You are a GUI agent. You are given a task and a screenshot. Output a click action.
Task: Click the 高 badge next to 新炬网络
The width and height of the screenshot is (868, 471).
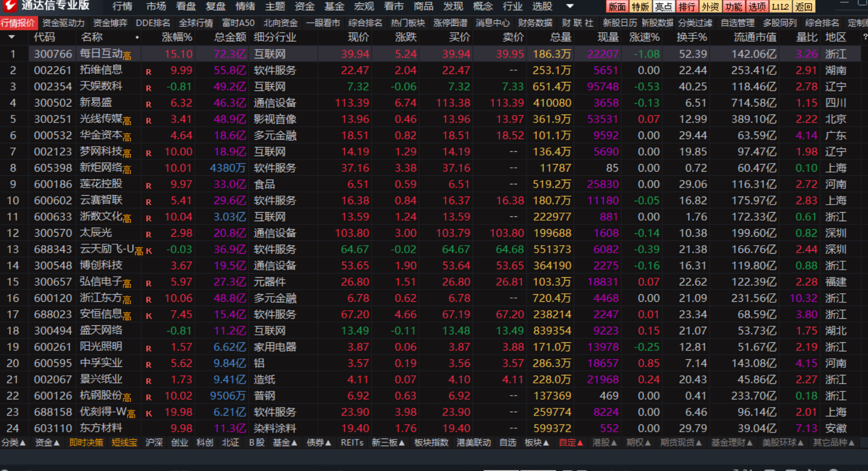(x=127, y=170)
